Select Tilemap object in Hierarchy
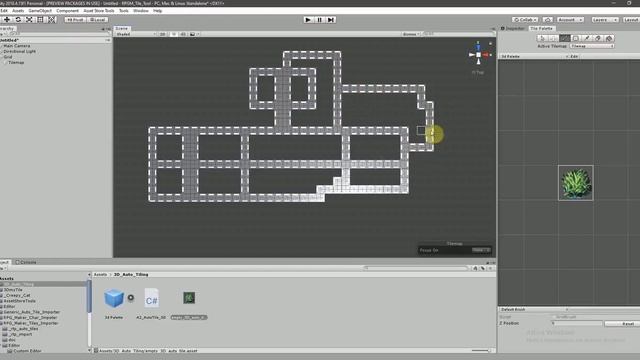 (16, 62)
